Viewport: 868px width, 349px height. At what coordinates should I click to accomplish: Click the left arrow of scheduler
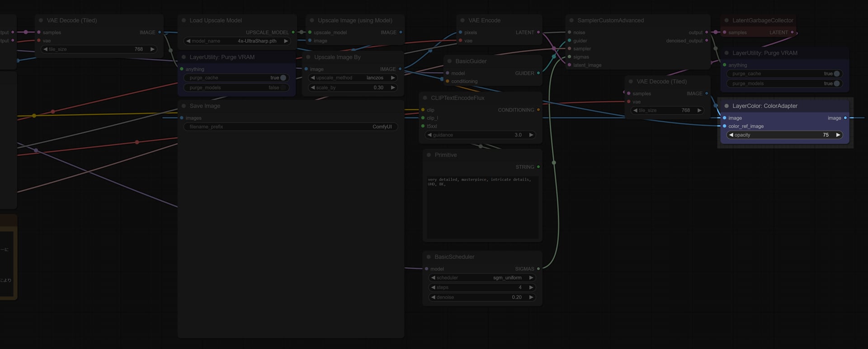pyautogui.click(x=433, y=278)
